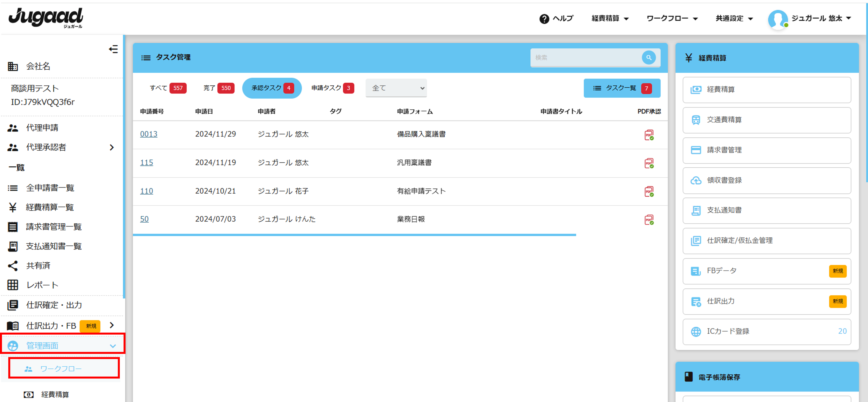This screenshot has height=402, width=868.
Task: Click the user avatar icon
Action: pos(778,19)
